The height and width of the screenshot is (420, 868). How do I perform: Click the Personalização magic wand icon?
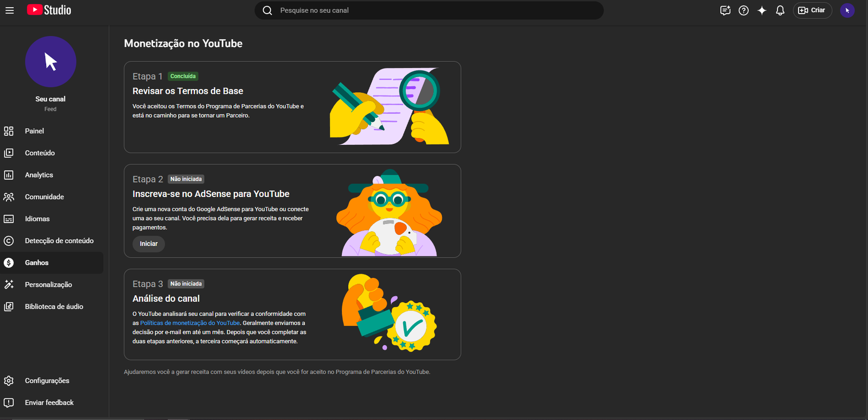[9, 284]
